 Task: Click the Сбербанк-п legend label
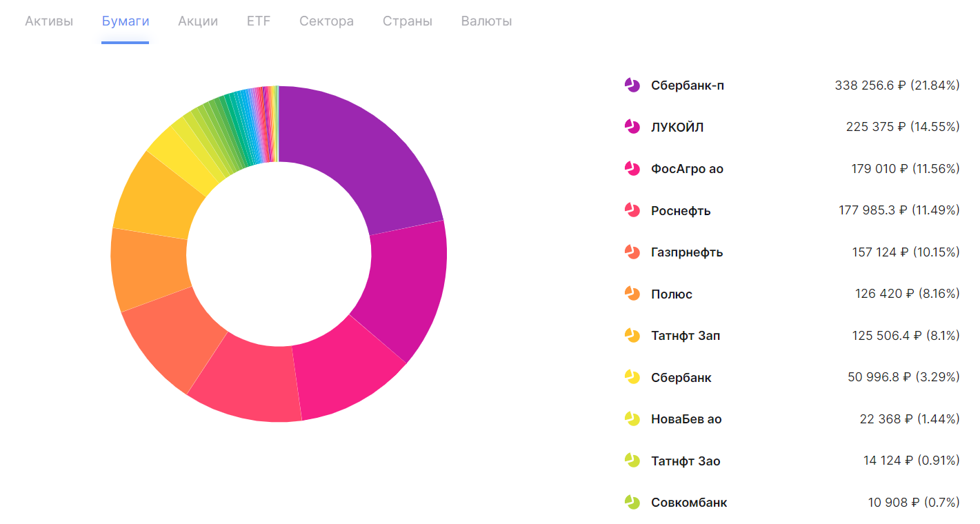[x=688, y=85]
